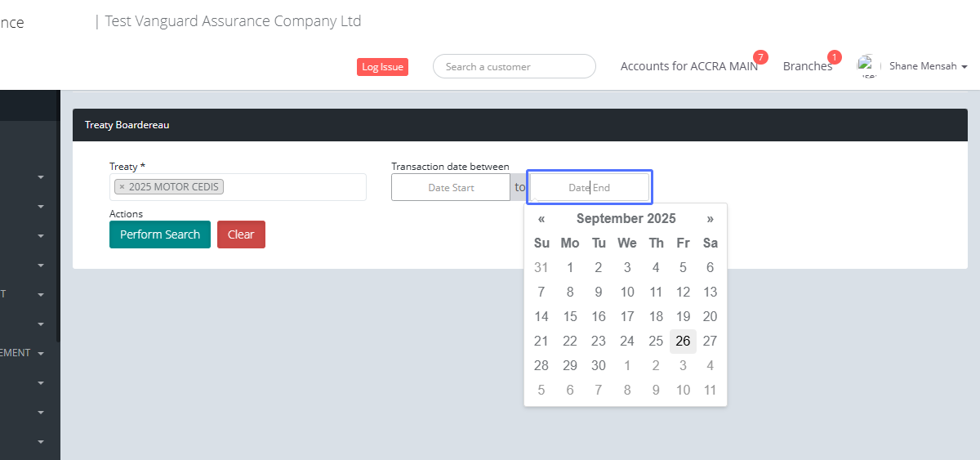Click the Date Start input field
The width and height of the screenshot is (980, 460).
(x=451, y=187)
